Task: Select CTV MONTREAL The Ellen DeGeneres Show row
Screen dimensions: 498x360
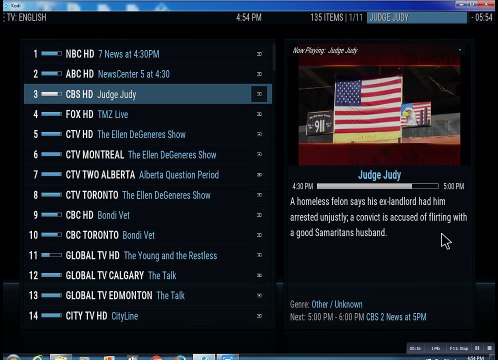Action: [148, 154]
